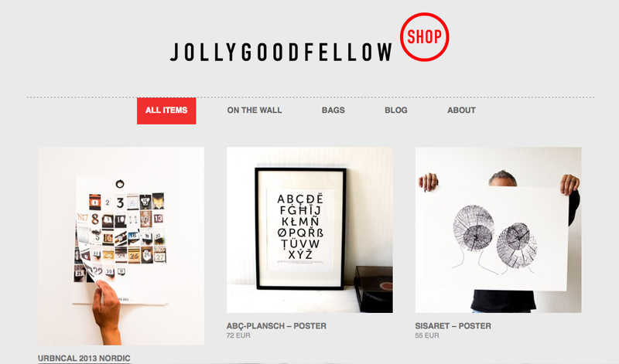Viewport: 619px width, 364px height.
Task: Visit the ABOUT page
Action: 461,111
